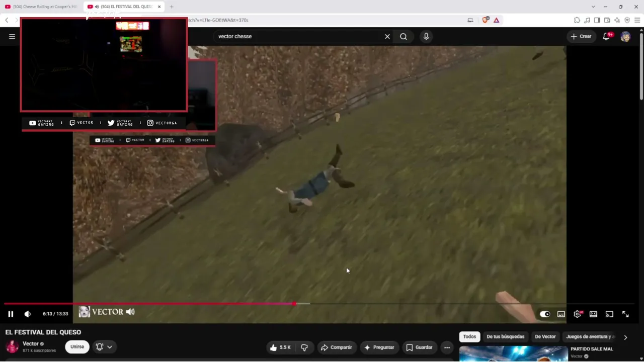The height and width of the screenshot is (362, 644).
Task: Join the channel with Unirse
Action: (77, 346)
